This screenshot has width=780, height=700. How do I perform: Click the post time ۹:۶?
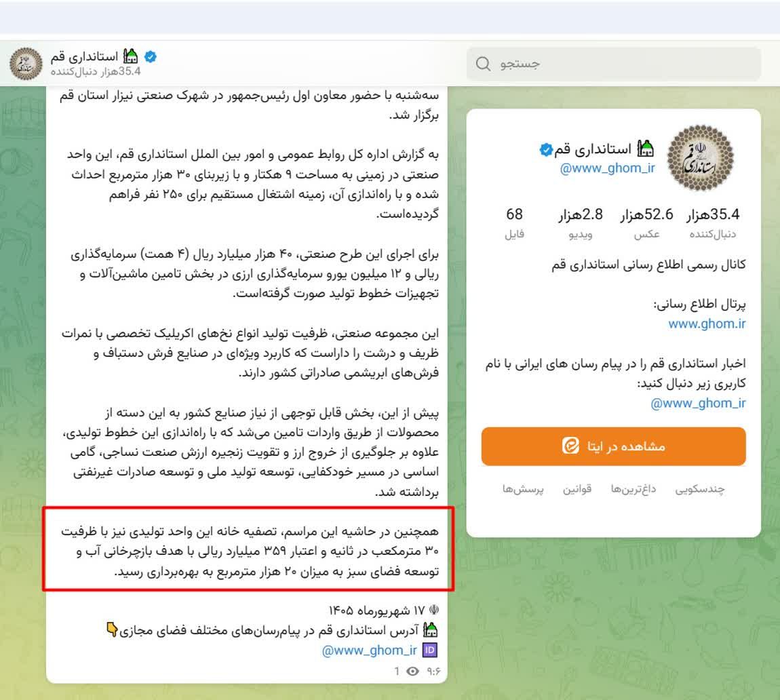click(434, 671)
